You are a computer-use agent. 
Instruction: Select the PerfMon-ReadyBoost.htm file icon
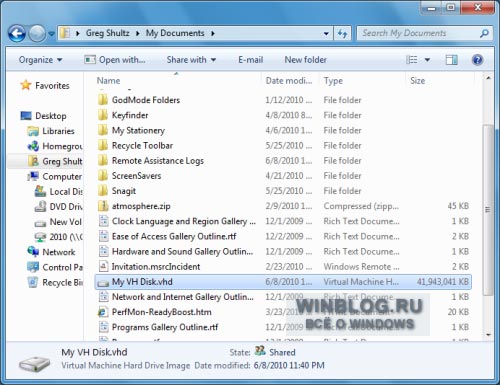[103, 312]
